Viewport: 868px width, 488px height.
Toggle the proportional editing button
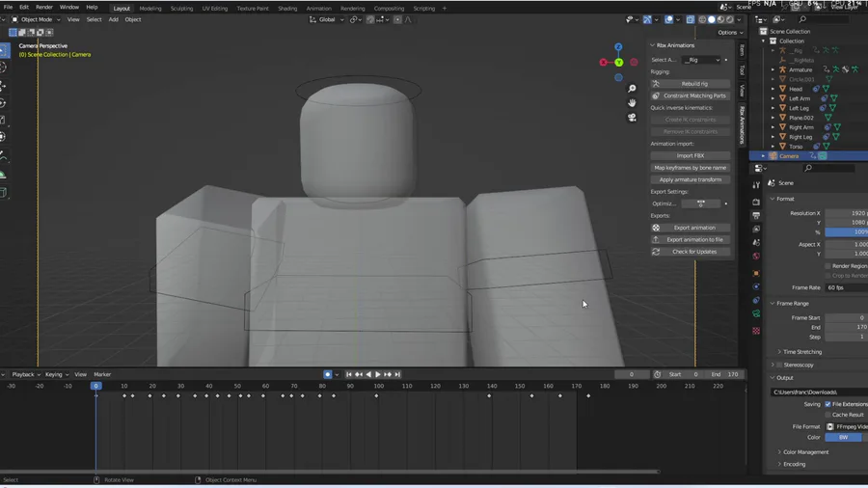coord(397,19)
